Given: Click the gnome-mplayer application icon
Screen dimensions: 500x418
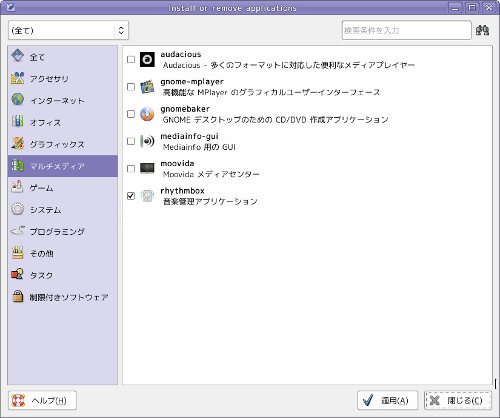Looking at the screenshot, I should click(x=147, y=87).
